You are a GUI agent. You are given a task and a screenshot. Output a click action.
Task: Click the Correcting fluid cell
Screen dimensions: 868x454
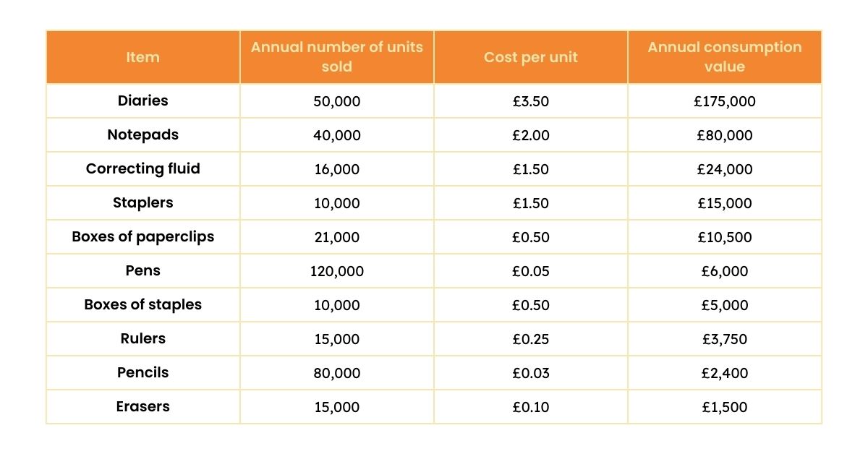click(x=143, y=169)
